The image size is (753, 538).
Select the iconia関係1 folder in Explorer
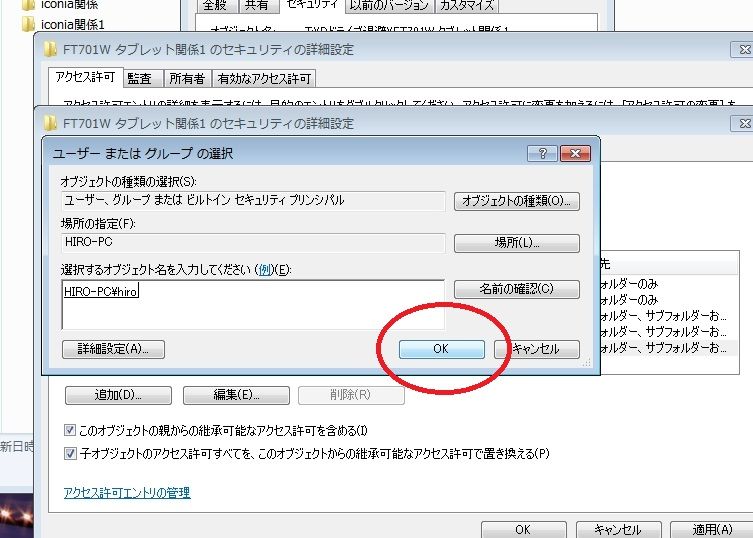64,24
